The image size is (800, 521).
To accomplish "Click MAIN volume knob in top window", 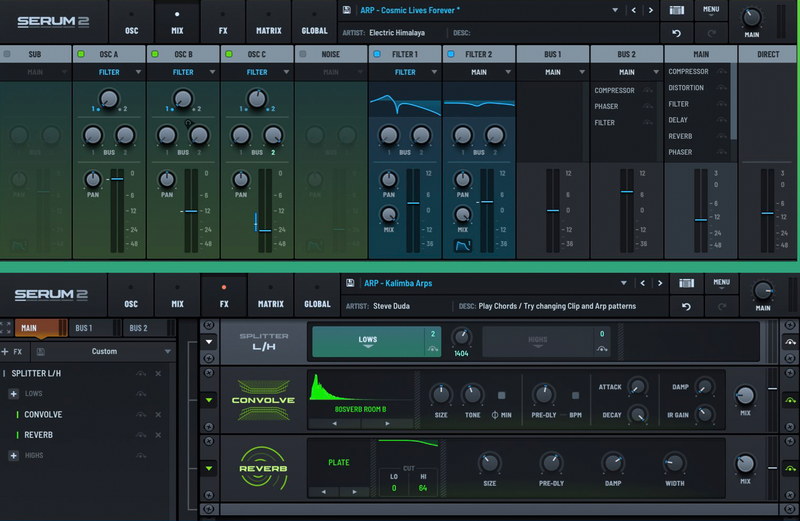I will click(x=751, y=17).
